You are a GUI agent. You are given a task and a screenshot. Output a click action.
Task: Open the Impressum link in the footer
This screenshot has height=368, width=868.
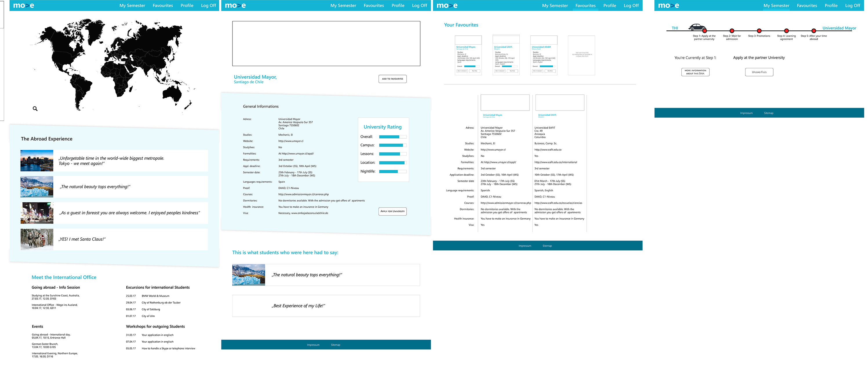(313, 345)
